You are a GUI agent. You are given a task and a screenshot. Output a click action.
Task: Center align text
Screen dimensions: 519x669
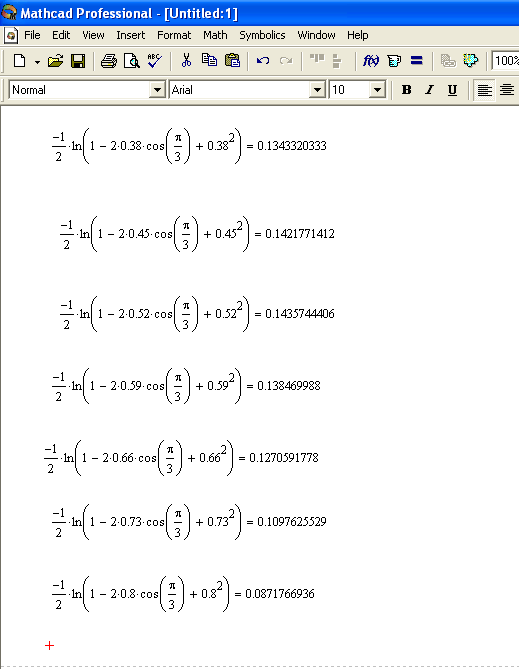tap(507, 90)
